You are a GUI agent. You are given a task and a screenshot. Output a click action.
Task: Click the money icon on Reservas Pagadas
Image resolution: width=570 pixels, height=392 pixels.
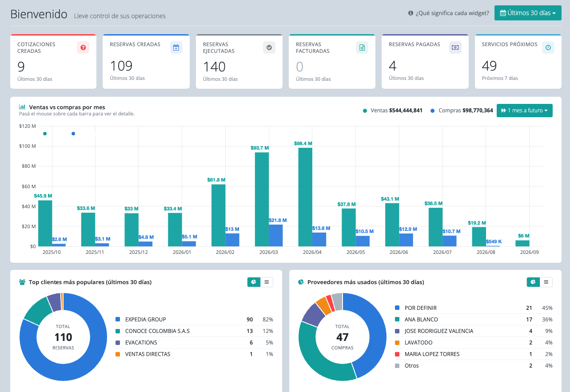coord(455,48)
